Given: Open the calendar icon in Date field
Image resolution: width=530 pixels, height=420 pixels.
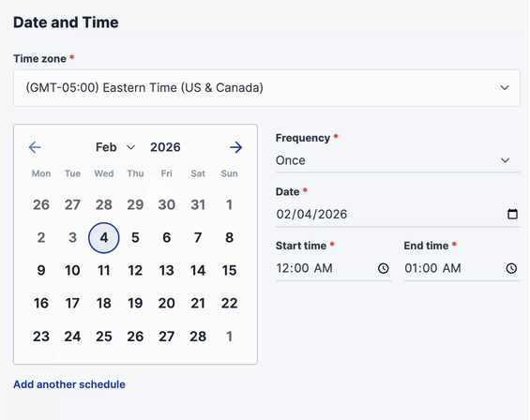Looking at the screenshot, I should (512, 214).
